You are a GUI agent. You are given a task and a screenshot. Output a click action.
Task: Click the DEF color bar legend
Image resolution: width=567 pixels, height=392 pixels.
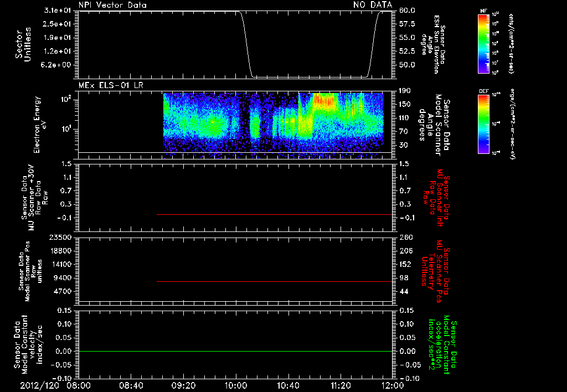[483, 124]
